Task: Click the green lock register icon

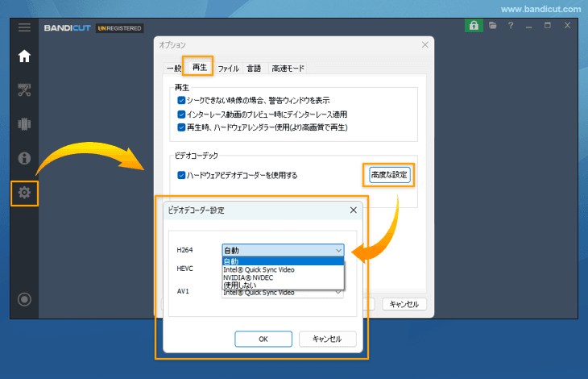Action: click(x=474, y=26)
